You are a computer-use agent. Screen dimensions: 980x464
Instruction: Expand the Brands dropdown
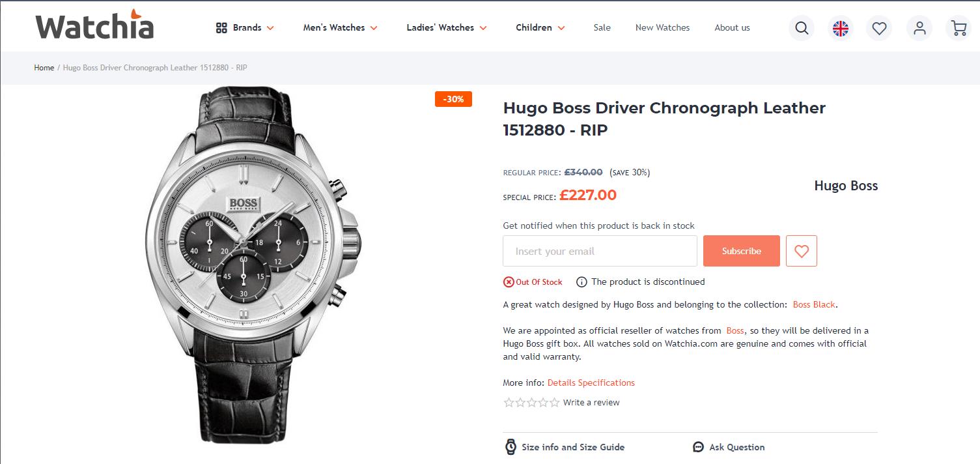(245, 27)
